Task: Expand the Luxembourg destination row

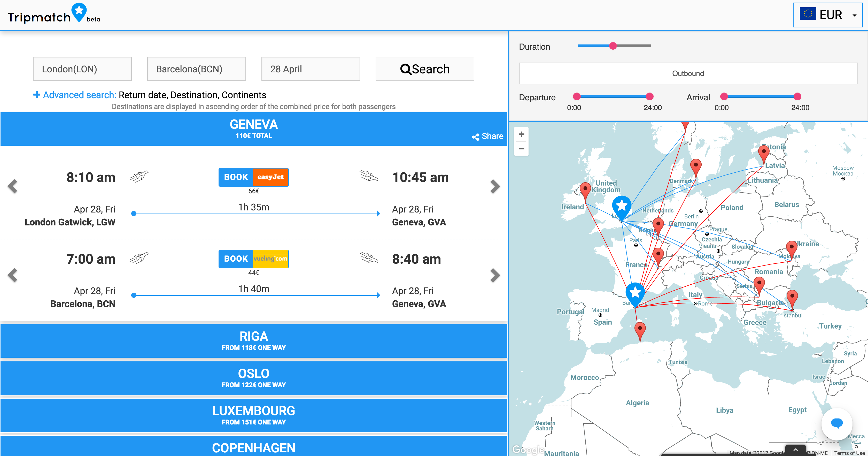Action: [x=254, y=415]
